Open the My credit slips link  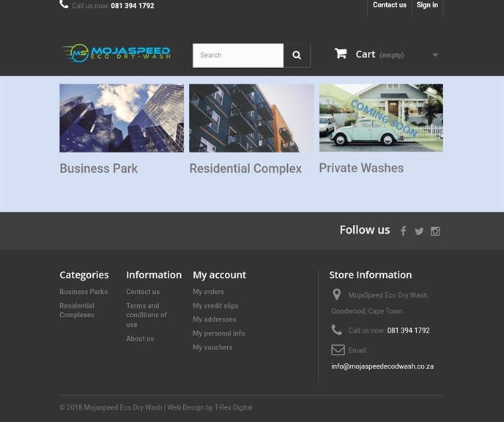(215, 306)
